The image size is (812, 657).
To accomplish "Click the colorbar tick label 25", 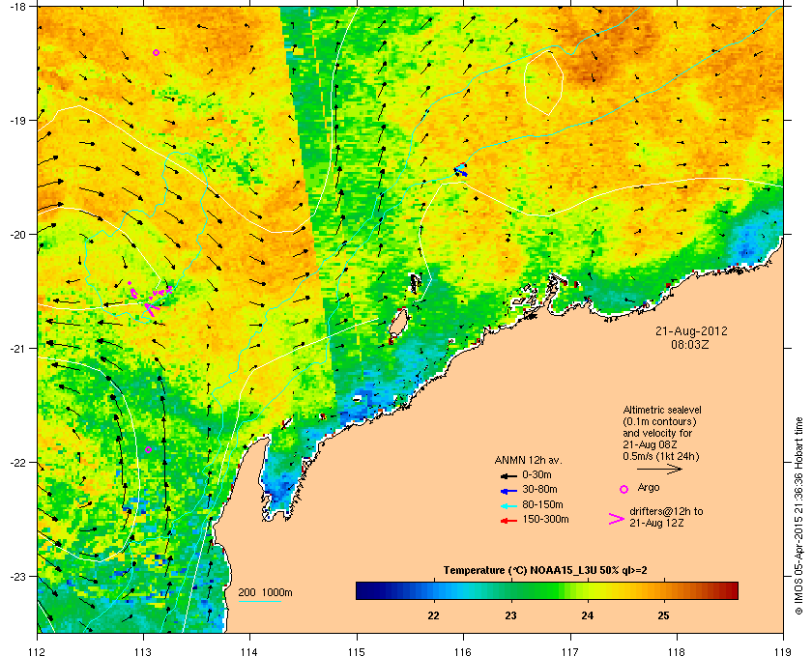I will click(663, 616).
